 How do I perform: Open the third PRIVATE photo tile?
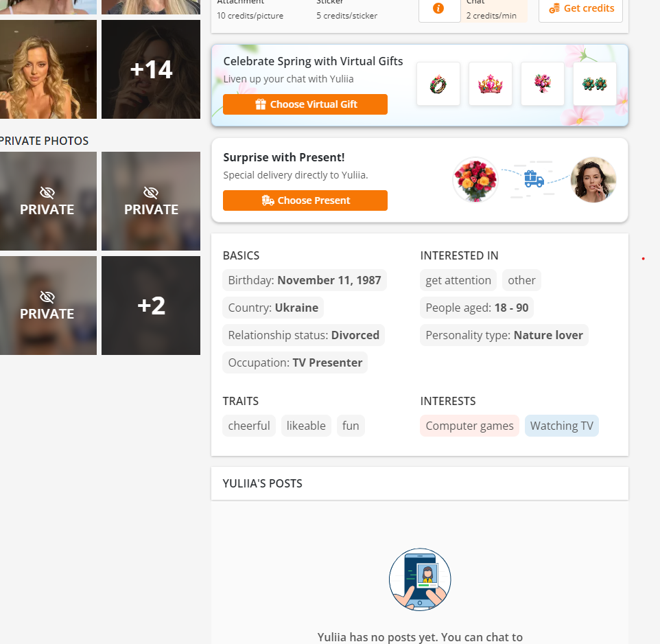pos(48,306)
